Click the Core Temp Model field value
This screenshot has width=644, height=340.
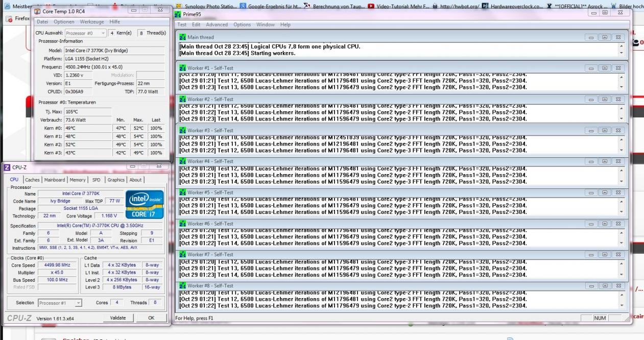(114, 51)
